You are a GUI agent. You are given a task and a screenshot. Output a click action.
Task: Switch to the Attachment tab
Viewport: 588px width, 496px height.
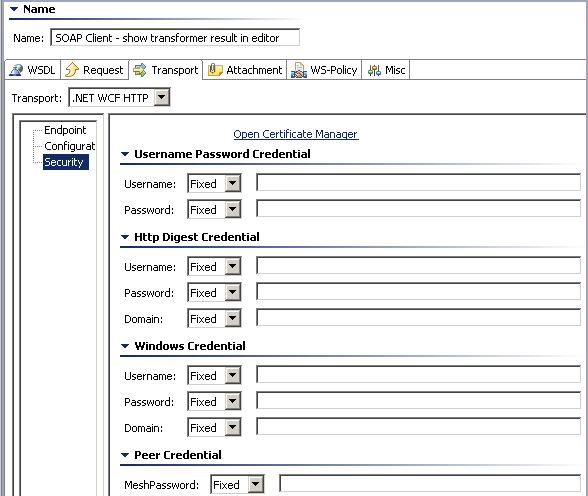(245, 70)
